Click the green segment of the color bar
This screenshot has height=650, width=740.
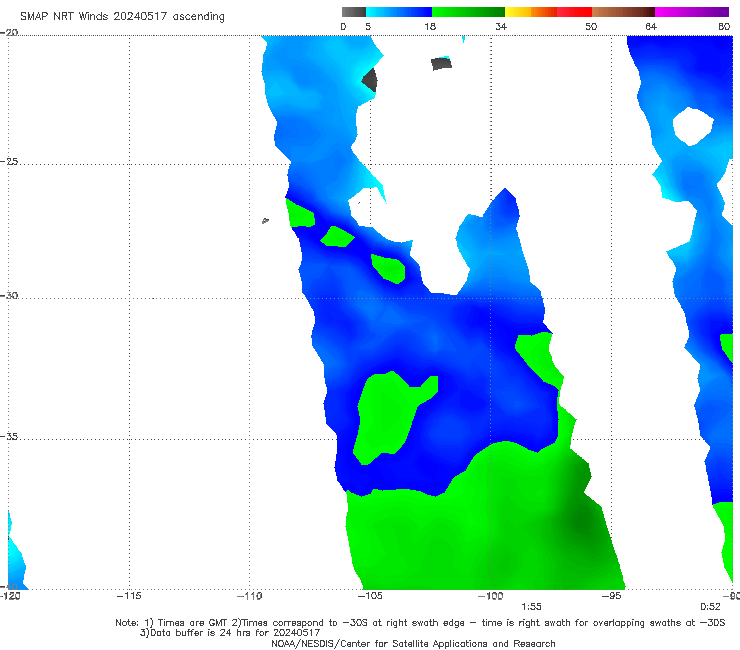click(468, 12)
